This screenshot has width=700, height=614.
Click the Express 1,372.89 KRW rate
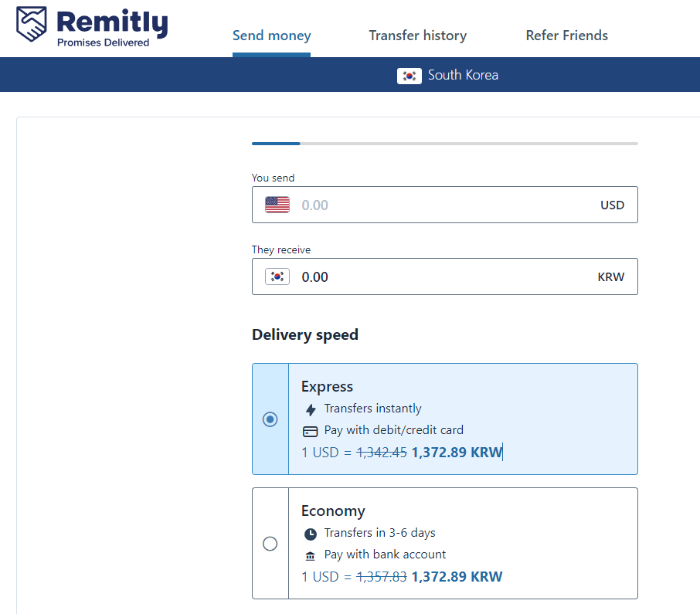457,453
